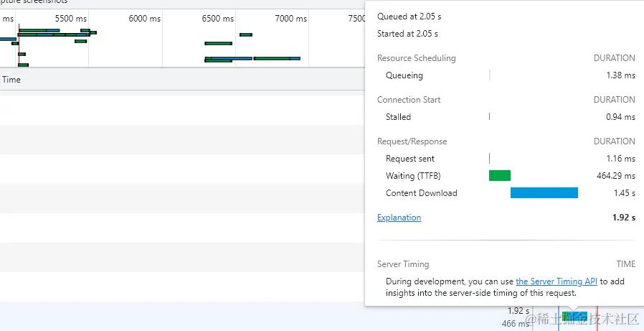This screenshot has height=331, width=644.
Task: Select the 6500 ms timeline label
Action: point(218,19)
